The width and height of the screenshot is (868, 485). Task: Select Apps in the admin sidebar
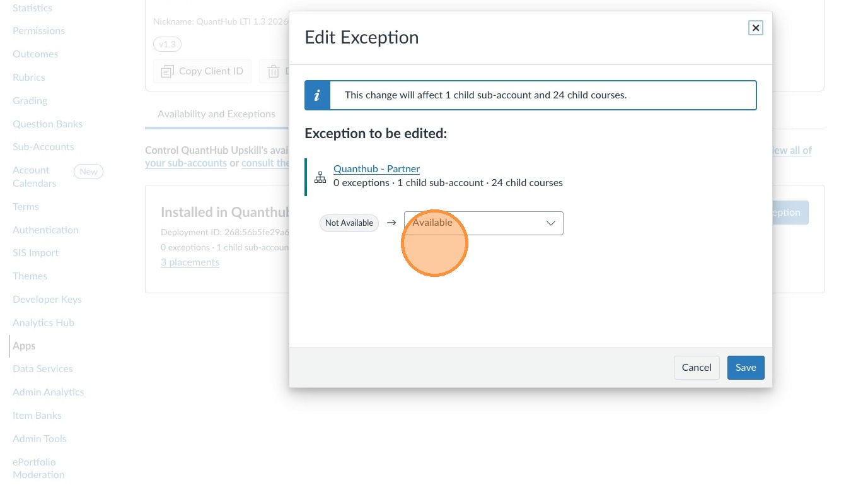[x=24, y=346]
